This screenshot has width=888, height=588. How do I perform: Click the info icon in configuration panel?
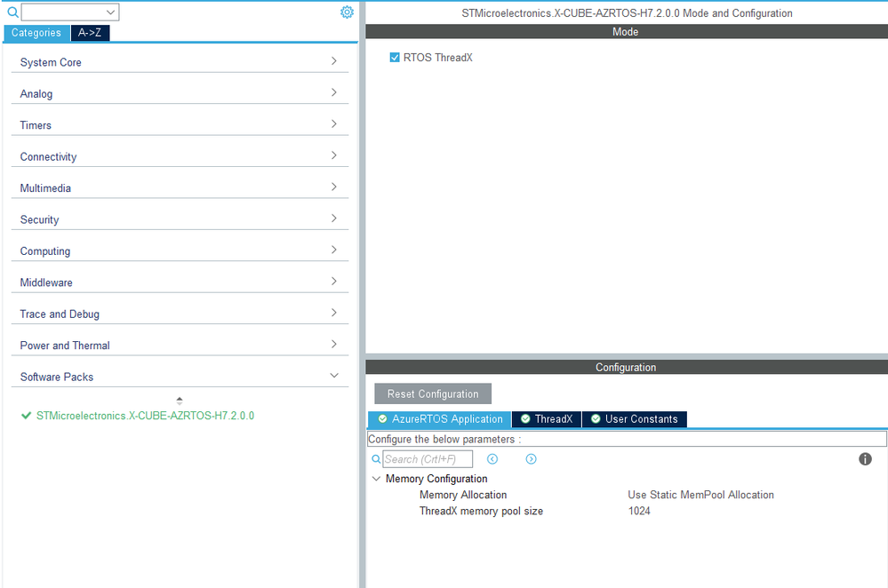(865, 459)
